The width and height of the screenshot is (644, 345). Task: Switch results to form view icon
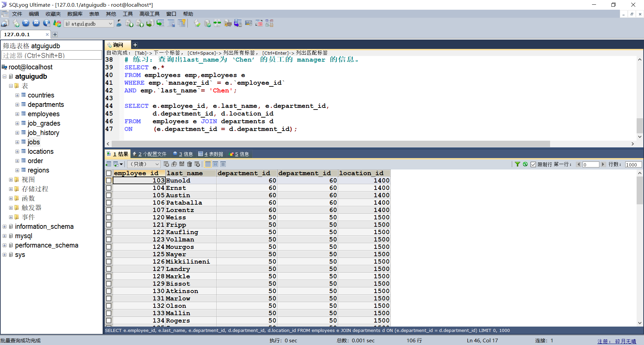click(215, 164)
